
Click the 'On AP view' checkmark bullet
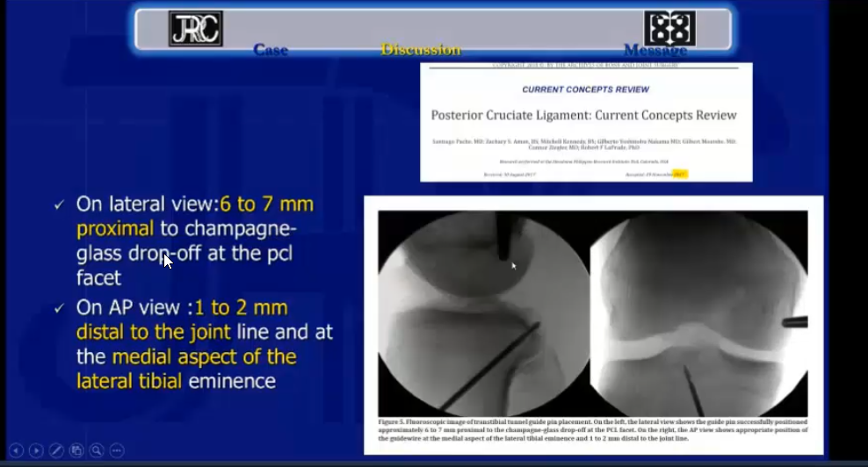coord(59,309)
